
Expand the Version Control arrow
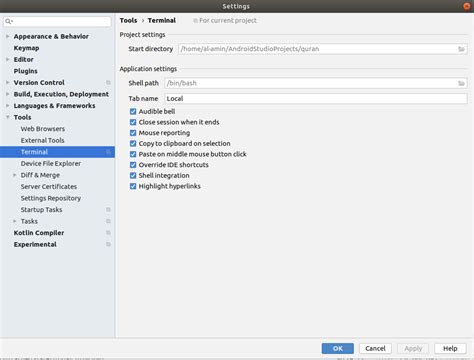pyautogui.click(x=8, y=82)
